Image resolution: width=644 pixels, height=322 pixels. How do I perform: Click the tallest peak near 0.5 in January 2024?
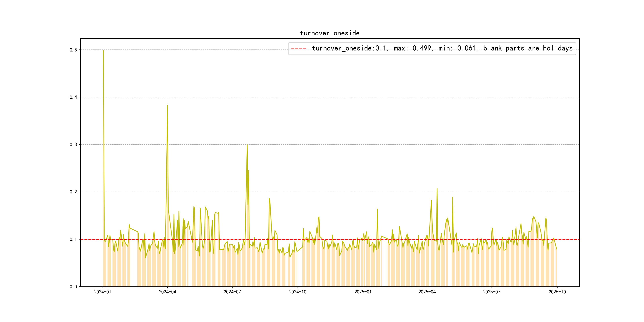point(104,50)
